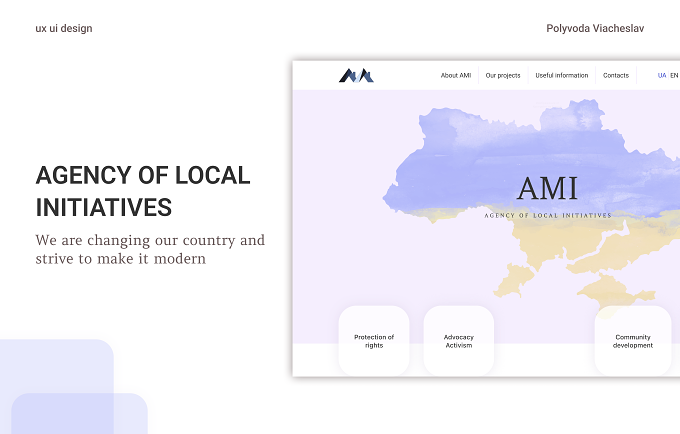Screen dimensions: 680x434
Task: Open the Our projects menu item
Action: tap(503, 75)
